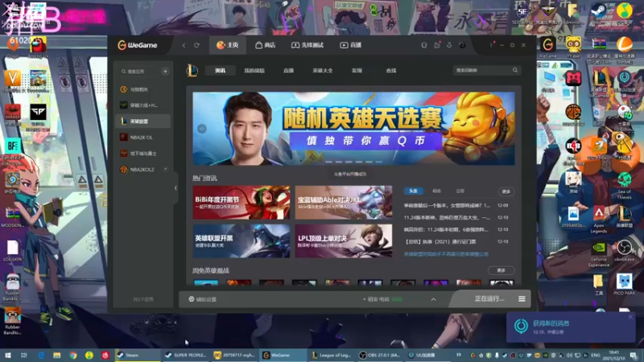Open the 商店 store tab
This screenshot has height=362, width=644.
(266, 45)
